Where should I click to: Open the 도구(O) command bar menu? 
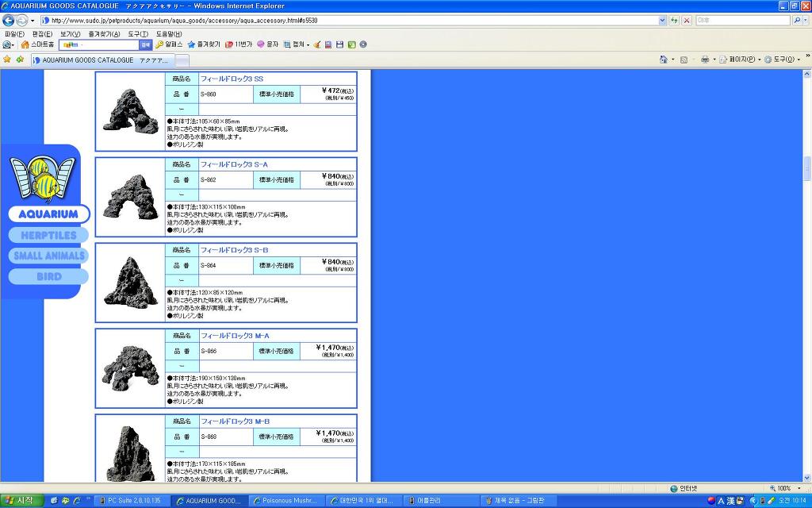tap(782, 60)
